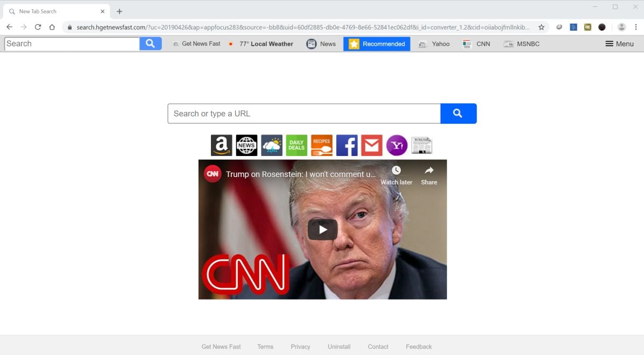Screen dimensions: 644x355
Task: Close the New Tab Search tab
Action: coord(103,11)
